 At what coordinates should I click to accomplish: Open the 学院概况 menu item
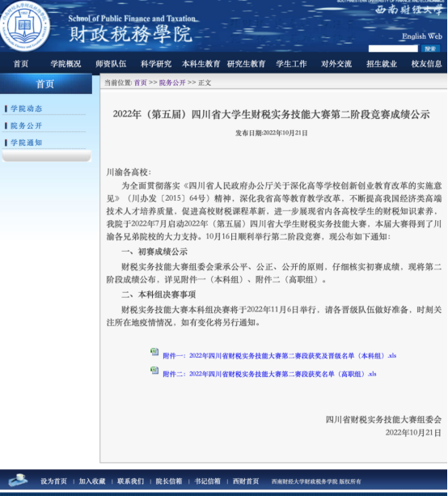(x=66, y=64)
